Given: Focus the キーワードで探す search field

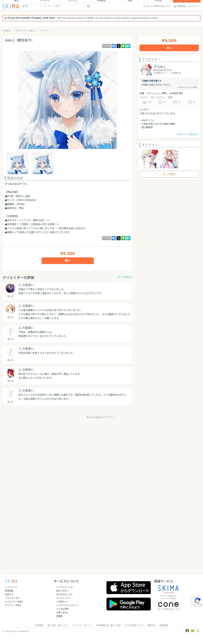Looking at the screenshot, I should (x=63, y=6).
